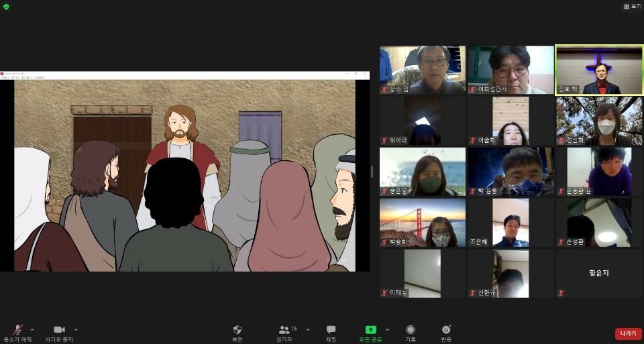Image resolution: width=644 pixels, height=344 pixels.
Task: Select 조은혜 participant video tile
Action: pos(511,223)
